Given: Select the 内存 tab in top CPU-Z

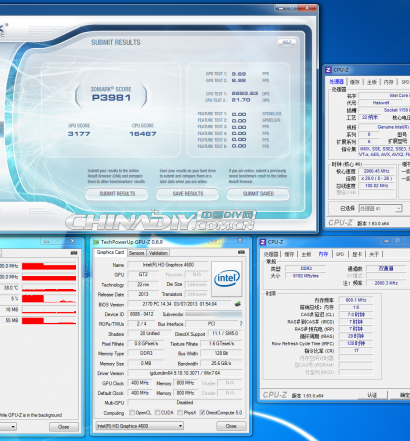Looking at the screenshot, I should pyautogui.click(x=388, y=82).
